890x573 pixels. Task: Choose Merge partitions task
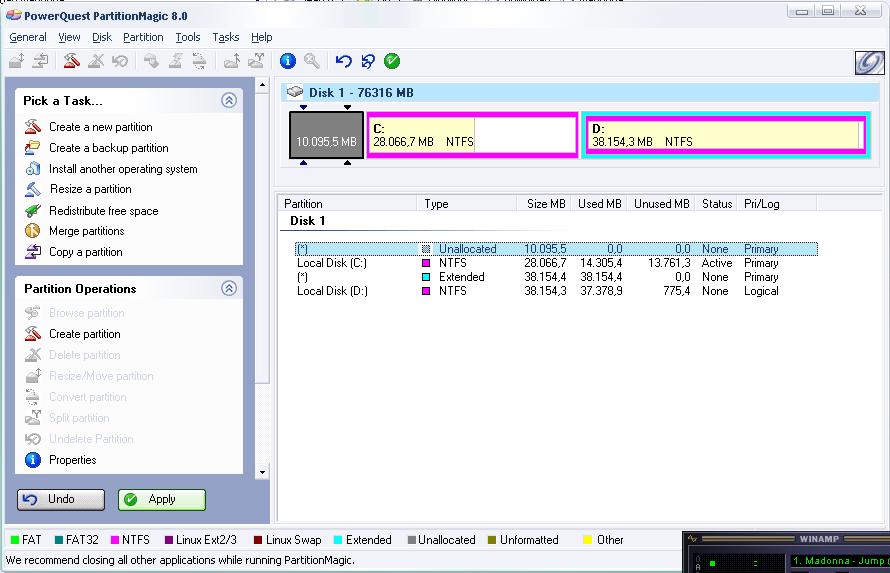point(86,231)
